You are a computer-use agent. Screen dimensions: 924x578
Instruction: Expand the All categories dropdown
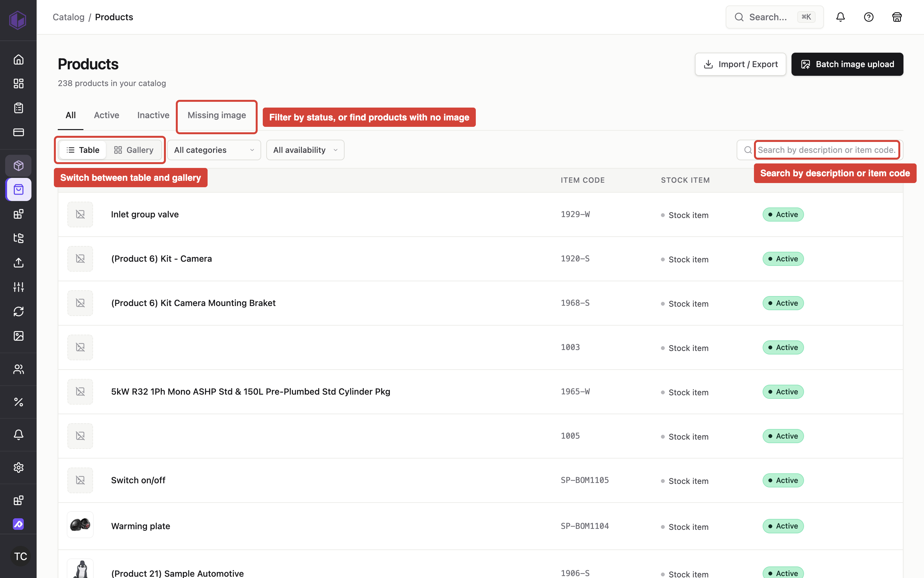coord(214,150)
